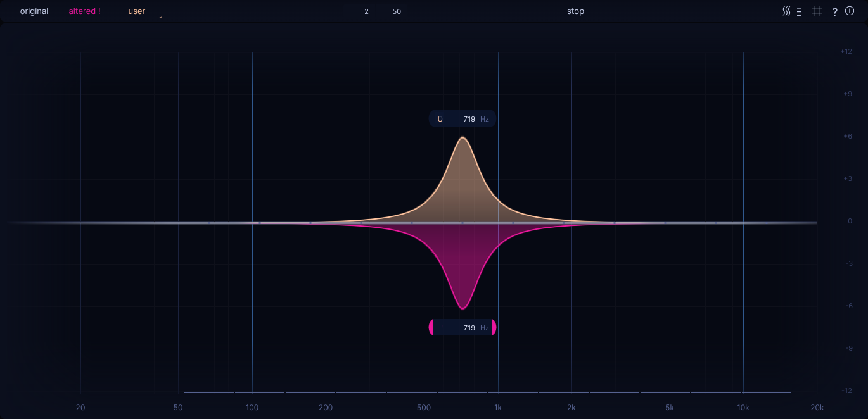The height and width of the screenshot is (419, 868).
Task: Select the 'altered !' tab
Action: coord(85,11)
